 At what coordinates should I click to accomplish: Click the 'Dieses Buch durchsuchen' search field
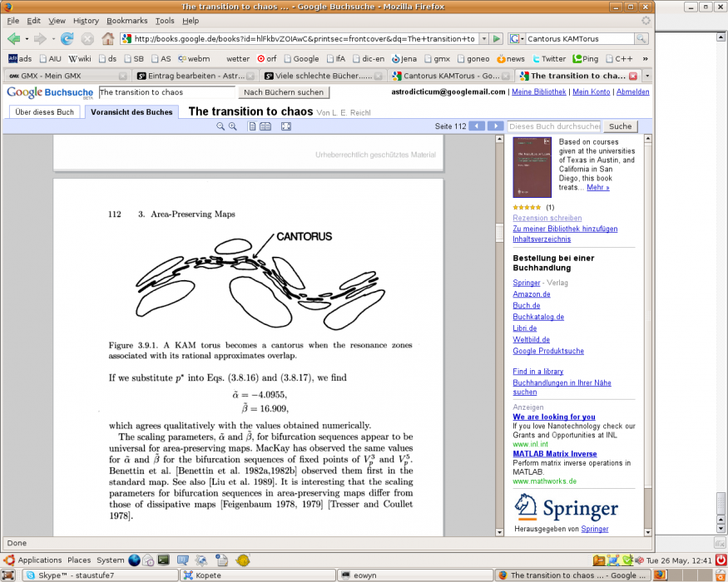[x=553, y=126]
